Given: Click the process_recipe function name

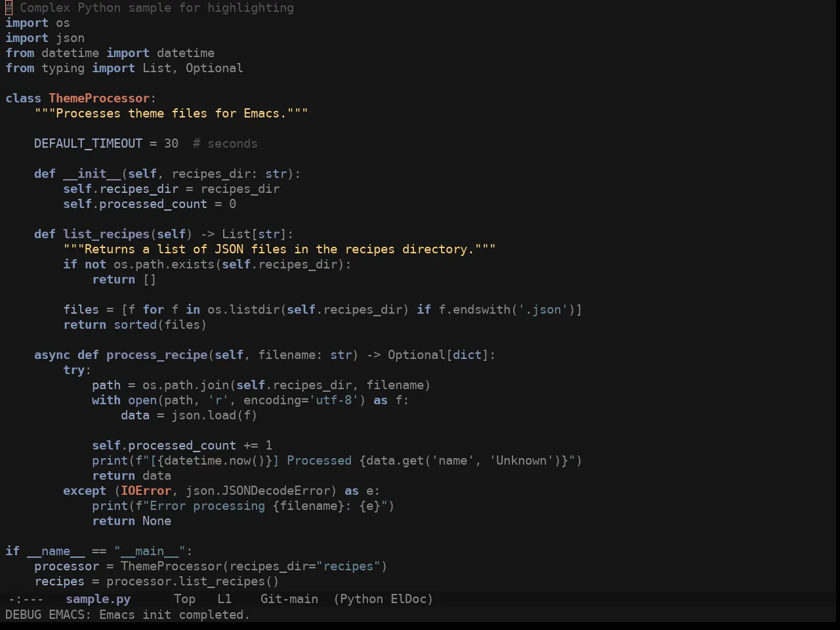Looking at the screenshot, I should (x=157, y=355).
